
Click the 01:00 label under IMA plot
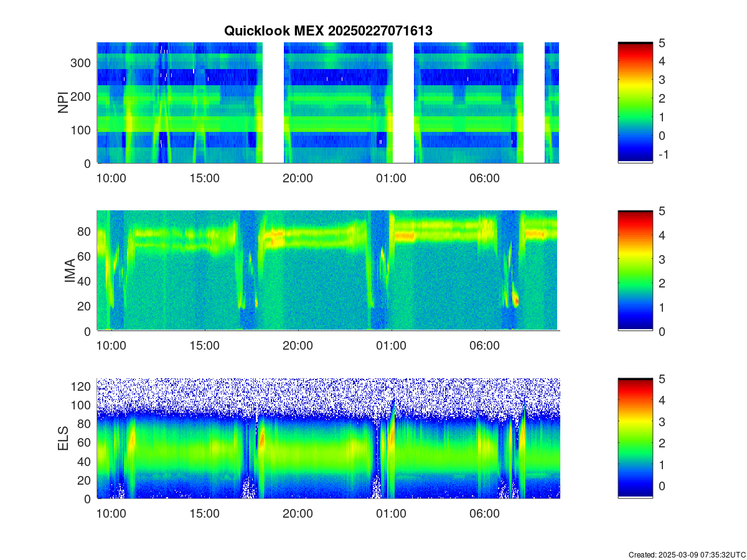(x=392, y=346)
